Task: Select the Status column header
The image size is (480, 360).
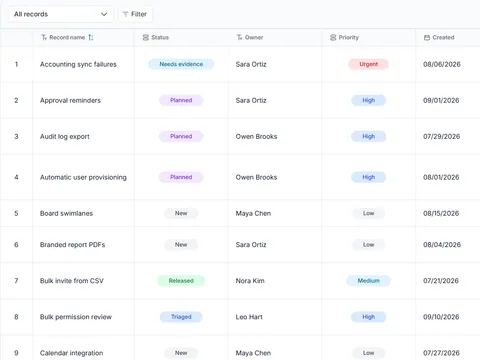Action: click(182, 37)
